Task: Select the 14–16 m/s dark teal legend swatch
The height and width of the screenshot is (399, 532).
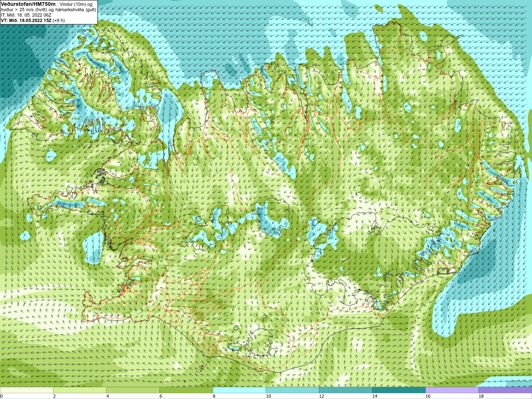Action: click(x=399, y=390)
